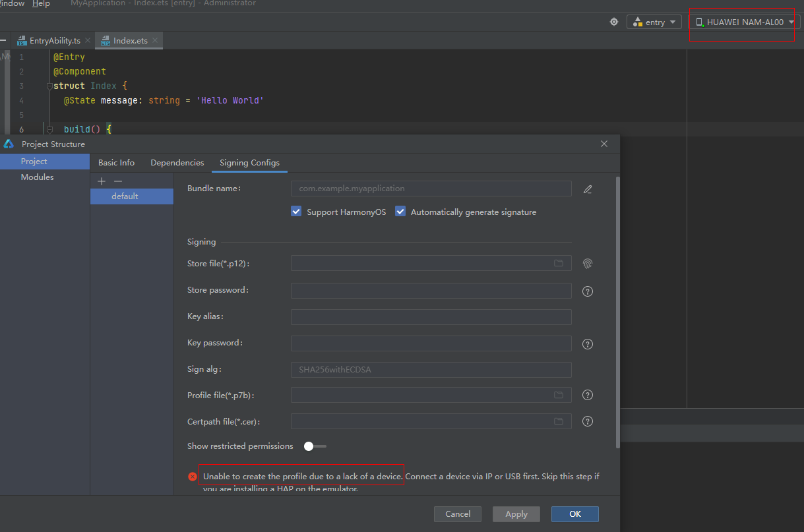Click the Apply button
Screen dimensions: 804x532
point(516,514)
